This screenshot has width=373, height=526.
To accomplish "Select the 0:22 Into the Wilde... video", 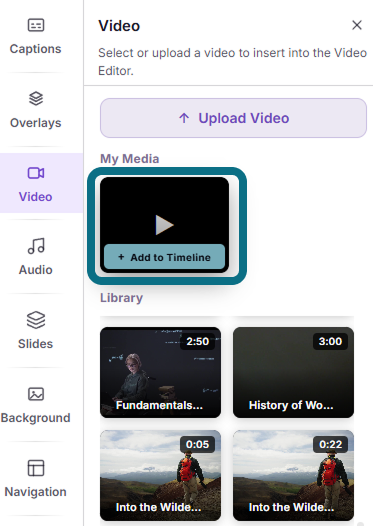I will (294, 475).
